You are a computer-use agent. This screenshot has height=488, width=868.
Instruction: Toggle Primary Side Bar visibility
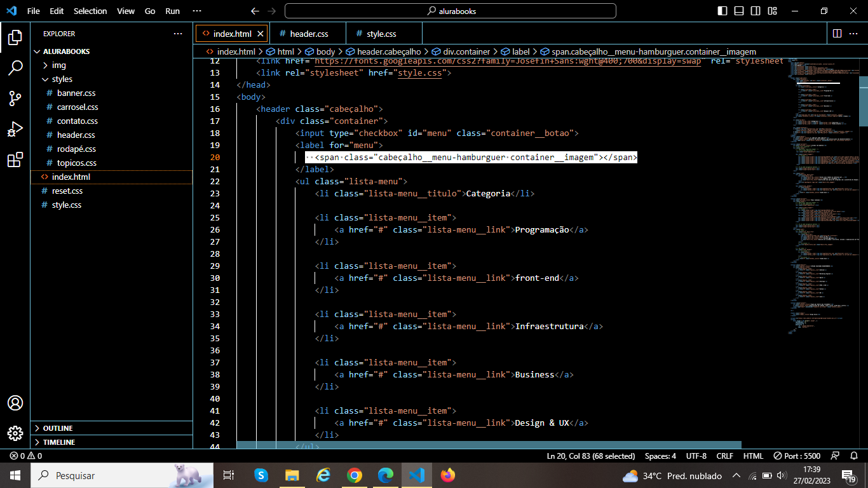tap(722, 11)
